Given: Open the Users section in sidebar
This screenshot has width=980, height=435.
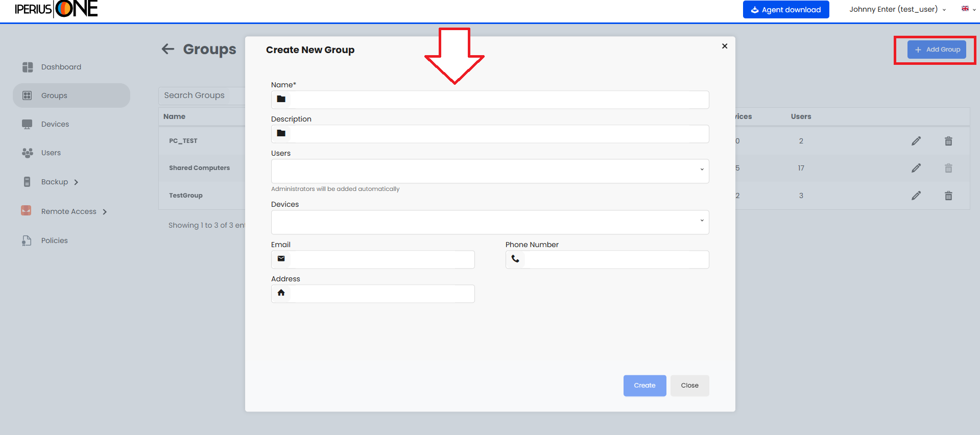Looking at the screenshot, I should (x=51, y=153).
